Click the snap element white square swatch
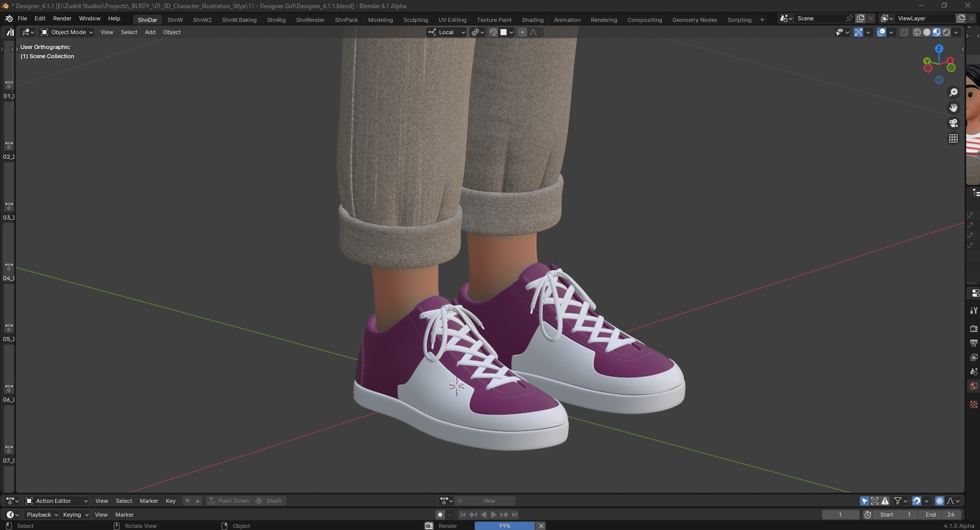The width and height of the screenshot is (980, 530). [504, 32]
